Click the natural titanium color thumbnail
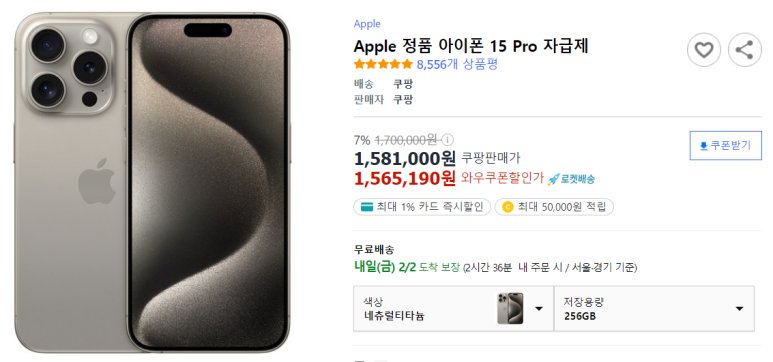The image size is (773, 362). coord(510,308)
